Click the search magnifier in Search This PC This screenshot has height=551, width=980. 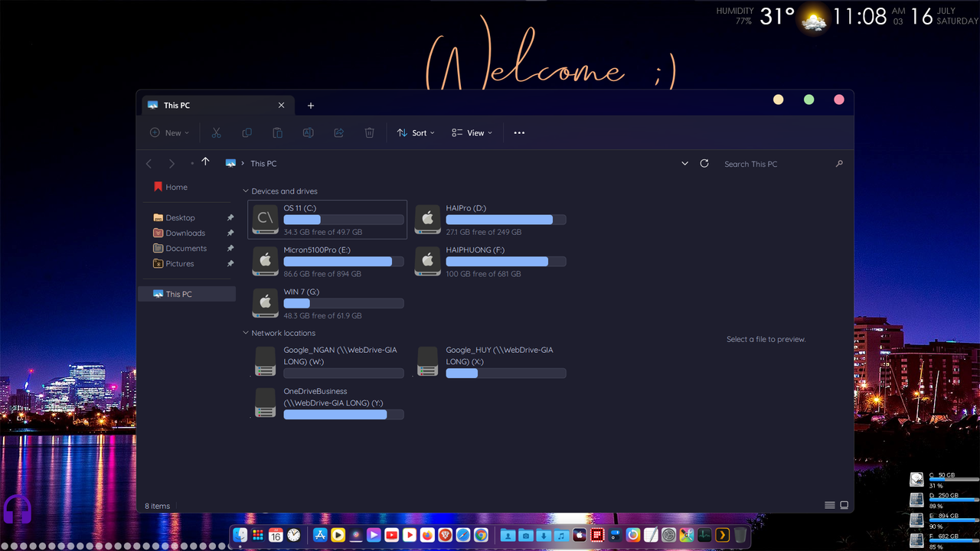839,163
